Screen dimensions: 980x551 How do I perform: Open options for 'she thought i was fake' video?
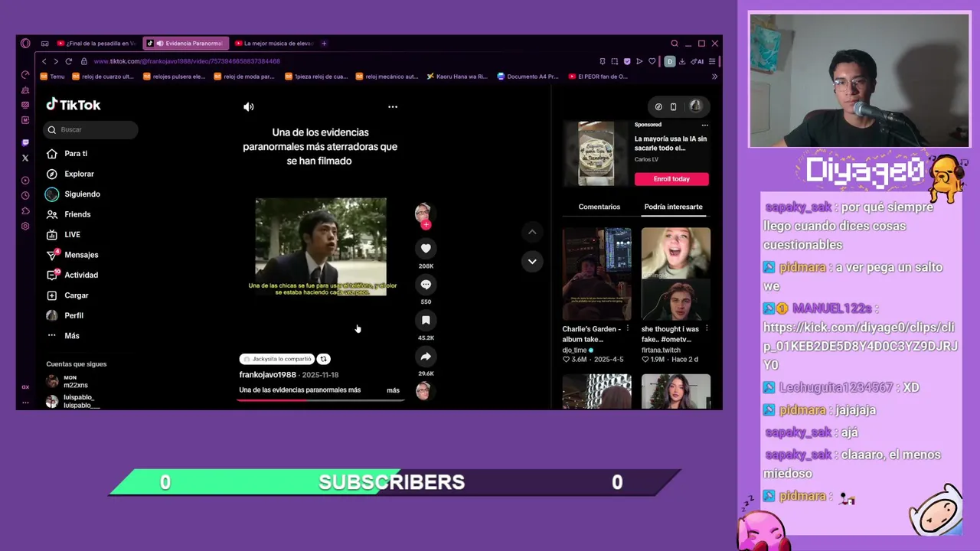coord(707,329)
